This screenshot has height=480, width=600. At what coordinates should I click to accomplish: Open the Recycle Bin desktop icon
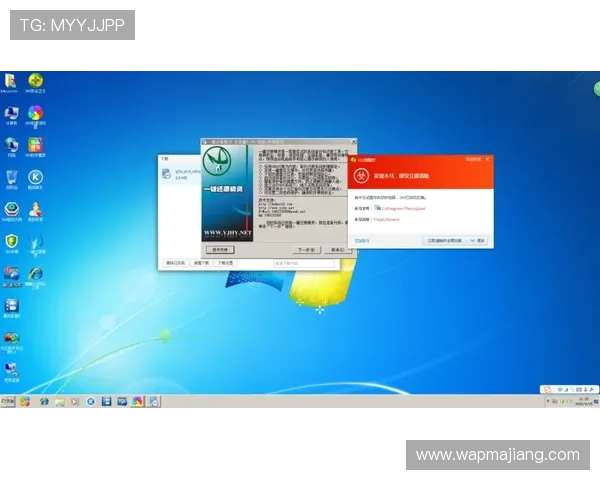[x=11, y=178]
